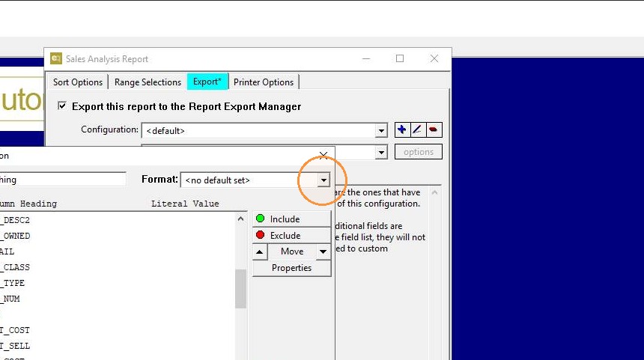Click the Column Heading column header

pyautogui.click(x=28, y=204)
